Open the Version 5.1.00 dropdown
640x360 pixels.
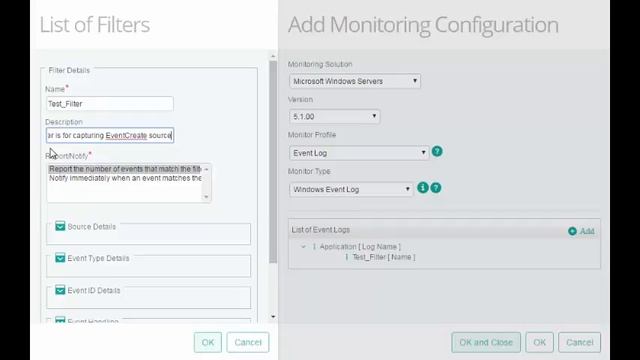coord(334,117)
